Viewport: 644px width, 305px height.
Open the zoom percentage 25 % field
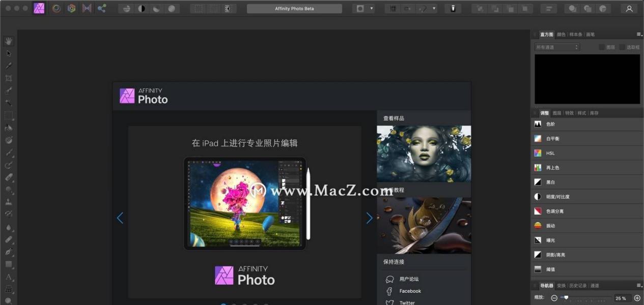pos(622,298)
